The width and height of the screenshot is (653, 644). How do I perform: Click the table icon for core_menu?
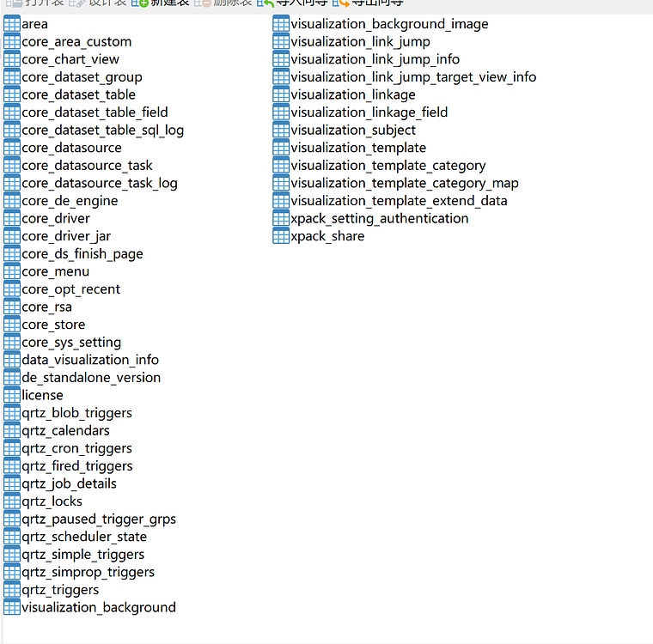[x=12, y=271]
